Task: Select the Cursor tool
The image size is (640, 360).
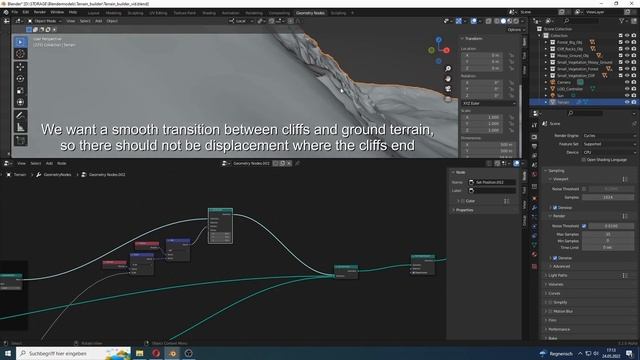Action: [20, 54]
